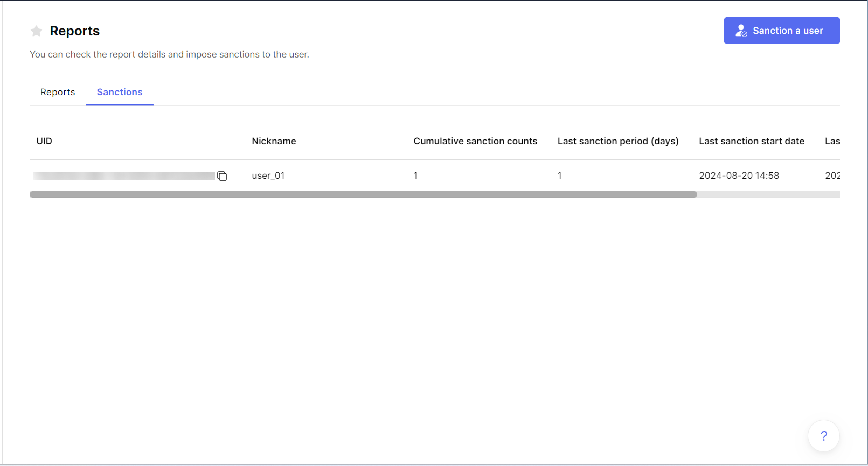Click the favorite star icon beside Reports
The image size is (868, 466).
click(x=36, y=31)
